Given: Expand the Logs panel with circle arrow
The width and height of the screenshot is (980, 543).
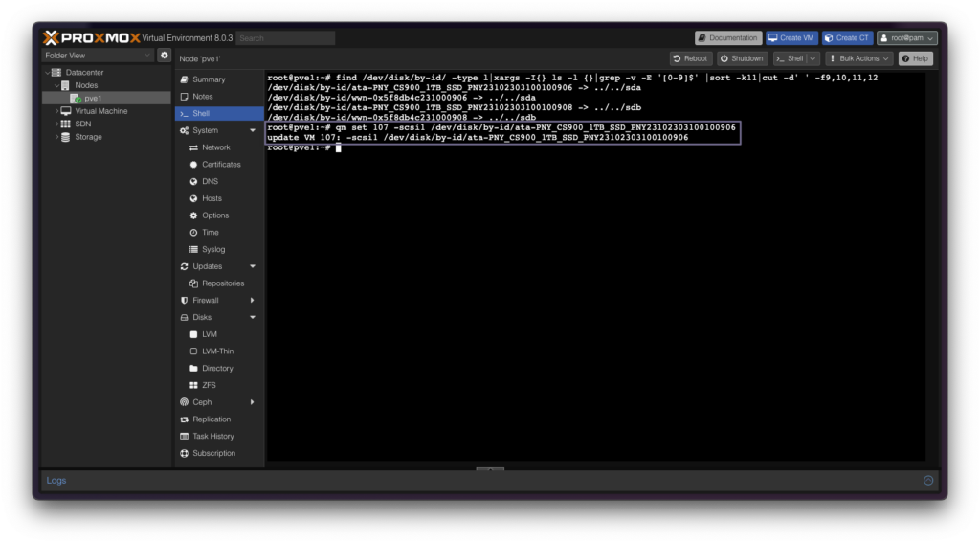Looking at the screenshot, I should click(928, 481).
